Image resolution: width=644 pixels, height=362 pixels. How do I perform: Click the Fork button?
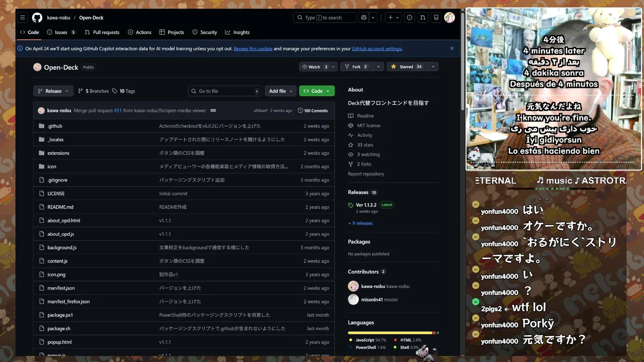(x=357, y=67)
